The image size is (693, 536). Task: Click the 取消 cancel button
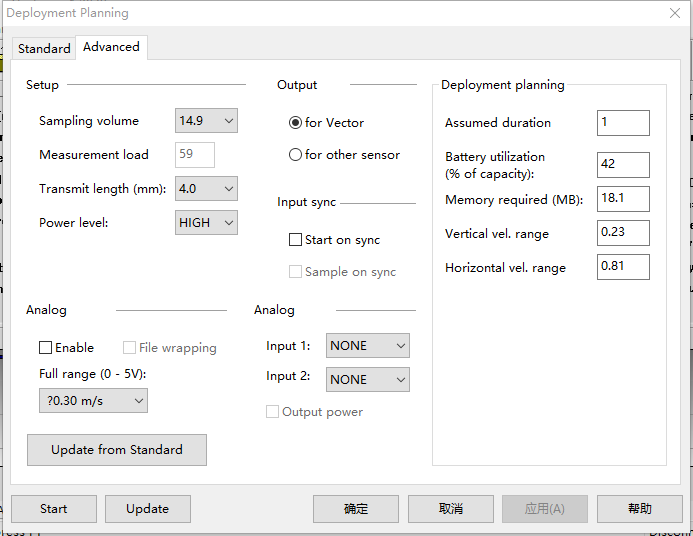click(451, 509)
